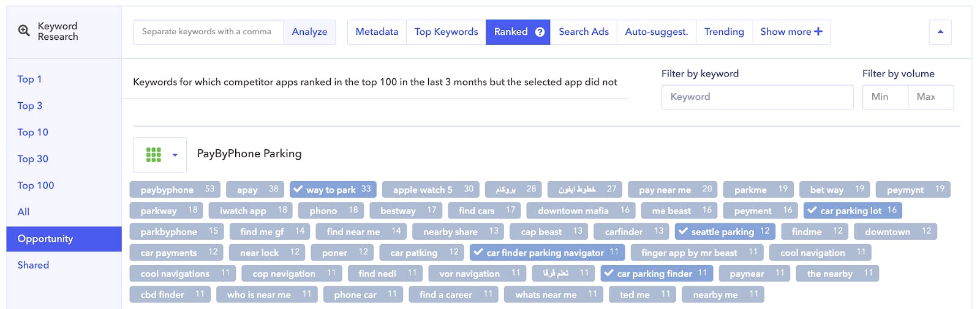Image resolution: width=980 pixels, height=309 pixels.
Task: Uncheck the 'way to park' keyword
Action: tap(298, 189)
